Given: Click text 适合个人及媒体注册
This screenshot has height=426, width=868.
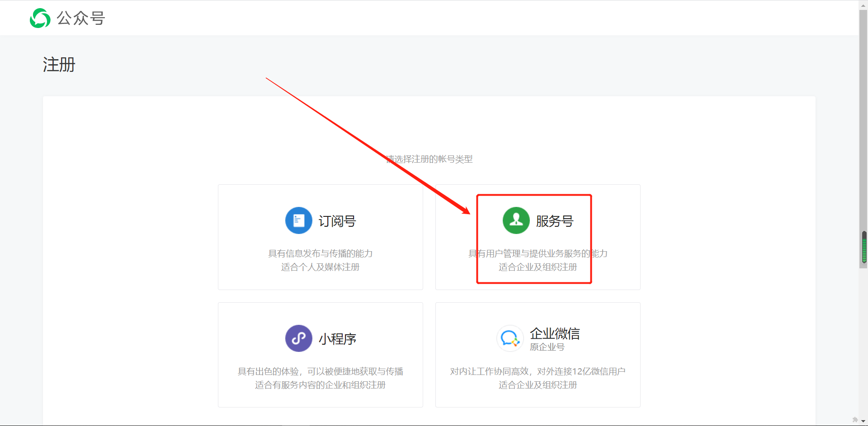Looking at the screenshot, I should [x=321, y=267].
